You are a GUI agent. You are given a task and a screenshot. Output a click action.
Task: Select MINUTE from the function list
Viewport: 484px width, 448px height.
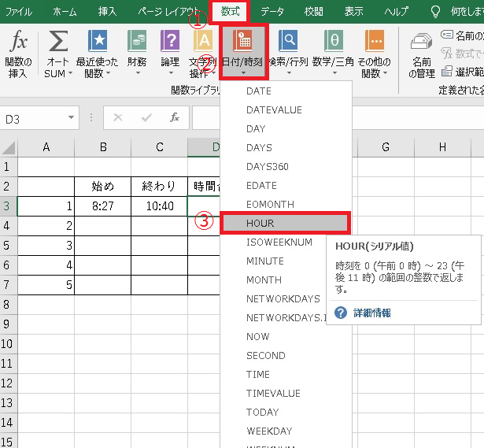[274, 261]
